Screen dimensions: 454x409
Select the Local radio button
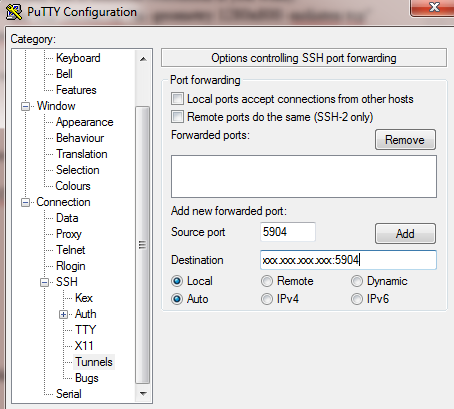(x=177, y=281)
